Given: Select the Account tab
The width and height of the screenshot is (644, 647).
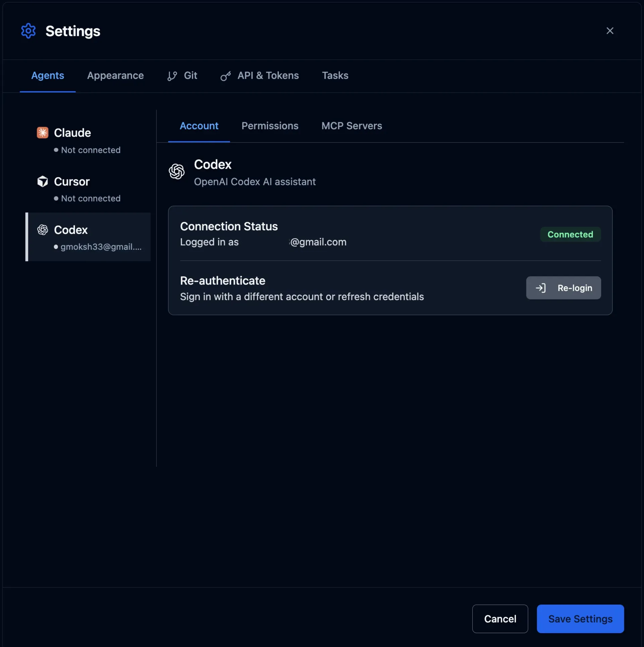Looking at the screenshot, I should 199,126.
